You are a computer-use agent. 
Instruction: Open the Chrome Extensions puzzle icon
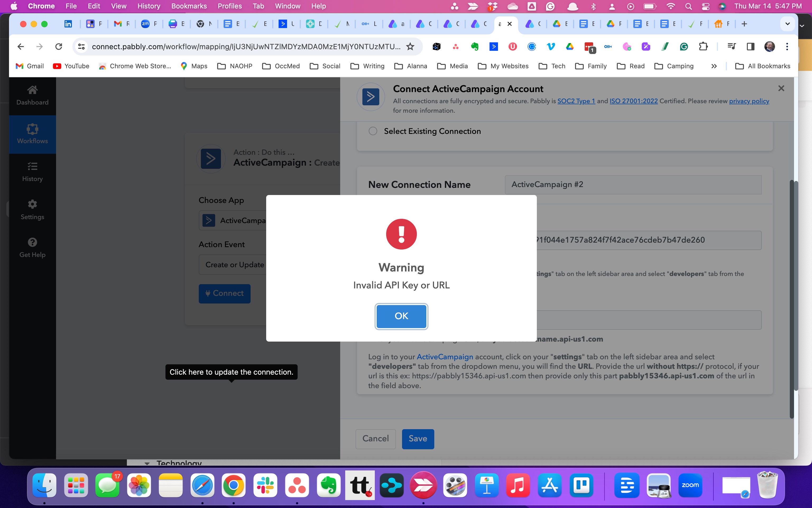tap(703, 46)
